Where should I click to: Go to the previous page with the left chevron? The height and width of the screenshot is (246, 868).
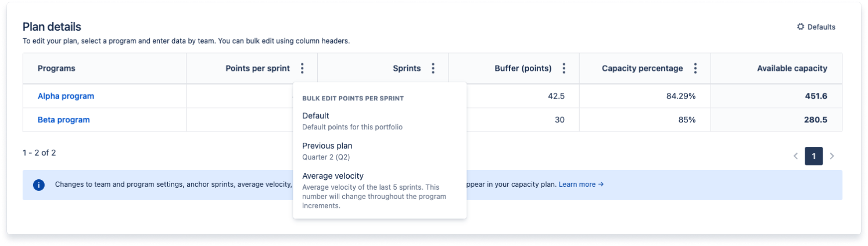[x=796, y=156]
